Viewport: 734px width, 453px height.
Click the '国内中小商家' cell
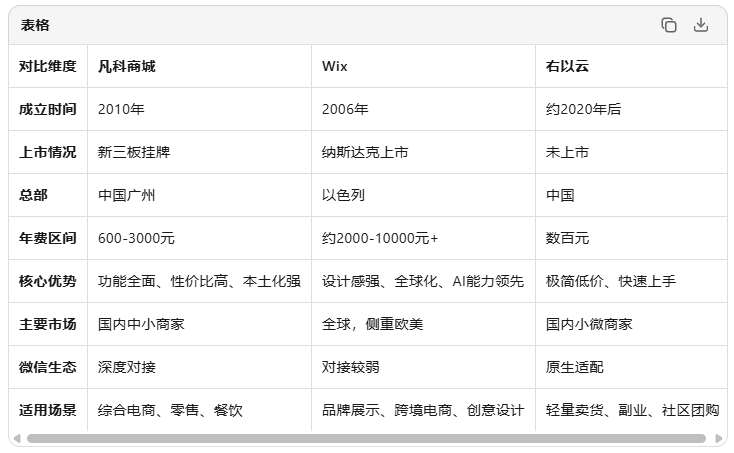click(199, 324)
